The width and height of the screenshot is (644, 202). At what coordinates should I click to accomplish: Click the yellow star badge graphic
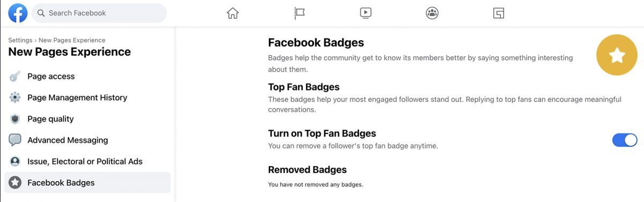click(617, 55)
